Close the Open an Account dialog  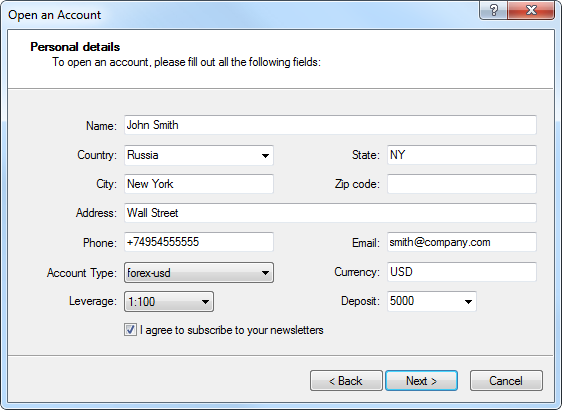[x=531, y=10]
